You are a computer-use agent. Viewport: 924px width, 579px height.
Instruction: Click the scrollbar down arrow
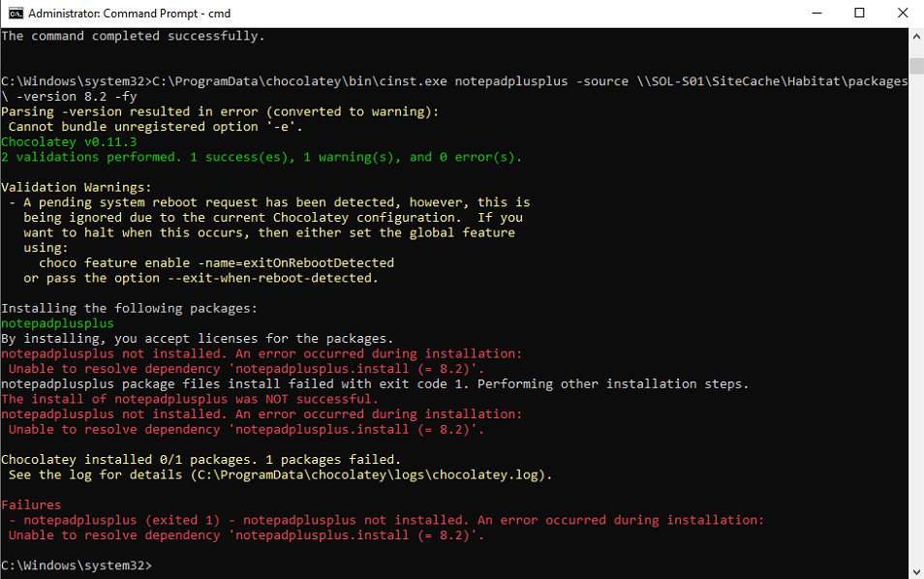pos(916,571)
